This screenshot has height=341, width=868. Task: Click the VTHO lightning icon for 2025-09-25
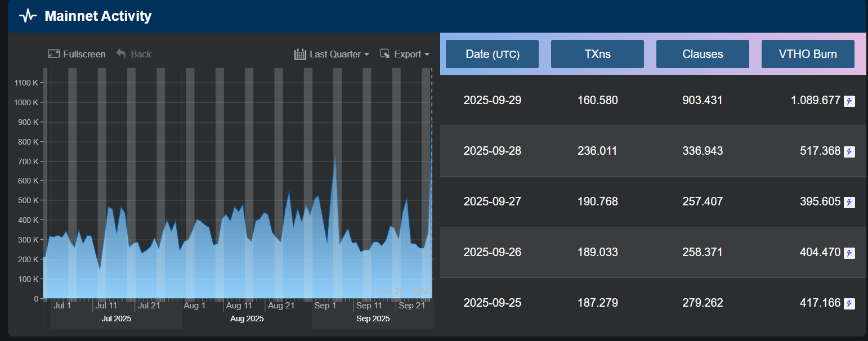[x=849, y=304]
